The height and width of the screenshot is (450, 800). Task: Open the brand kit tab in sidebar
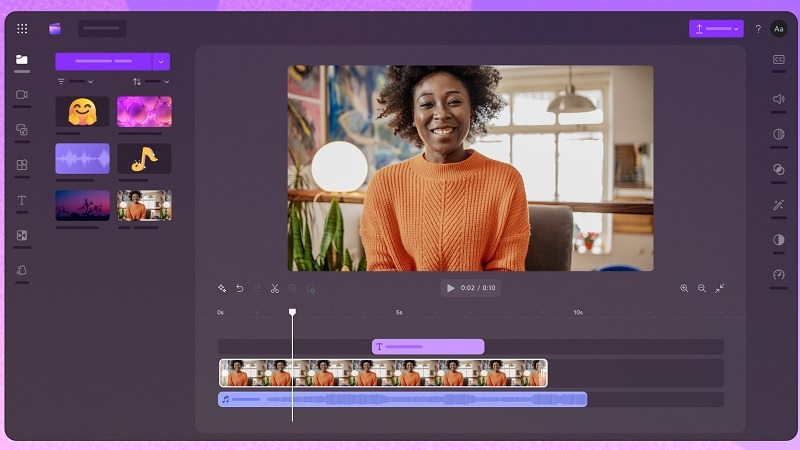tap(21, 270)
